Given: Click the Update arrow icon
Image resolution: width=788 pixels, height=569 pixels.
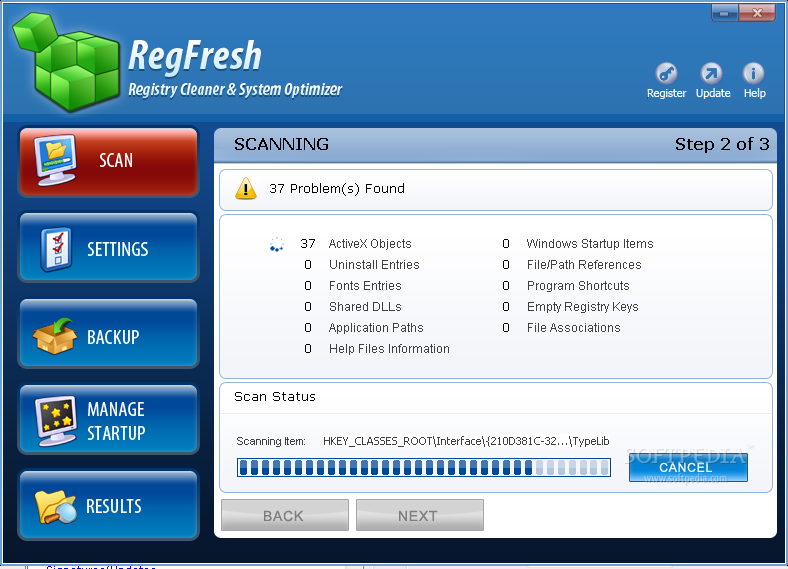Looking at the screenshot, I should 711,73.
